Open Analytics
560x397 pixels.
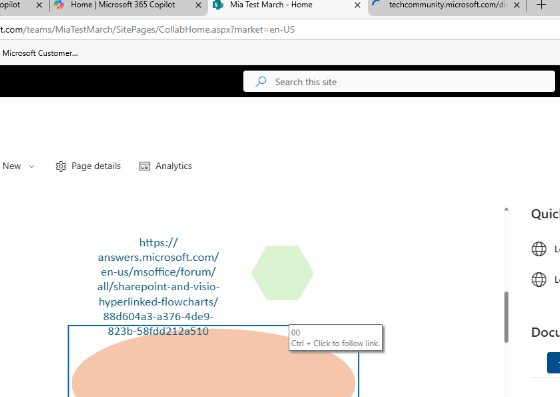click(x=165, y=166)
